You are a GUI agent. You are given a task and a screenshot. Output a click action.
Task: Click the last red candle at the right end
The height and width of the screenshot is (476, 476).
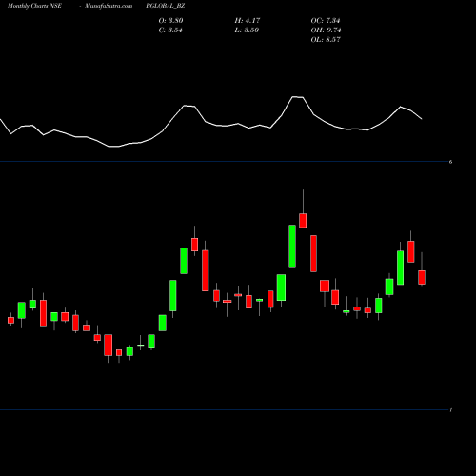[x=422, y=277]
